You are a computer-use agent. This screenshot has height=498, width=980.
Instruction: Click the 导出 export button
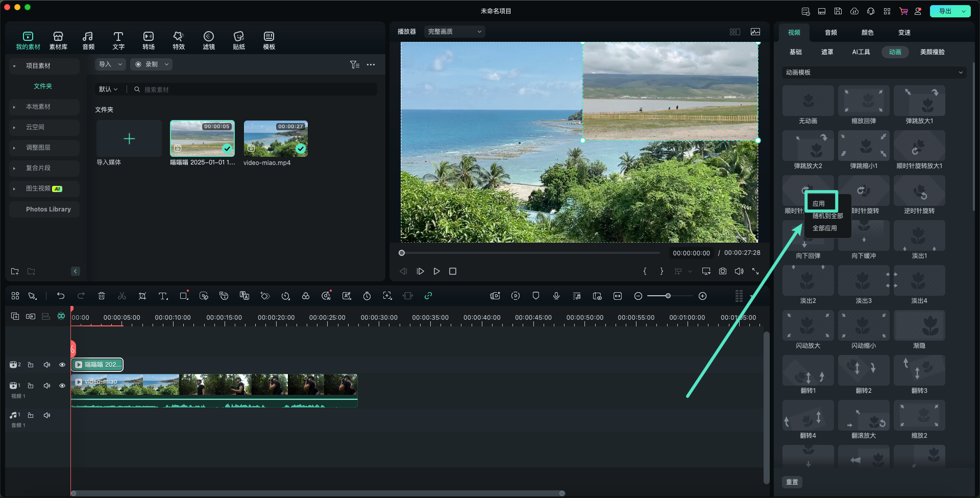(x=945, y=11)
